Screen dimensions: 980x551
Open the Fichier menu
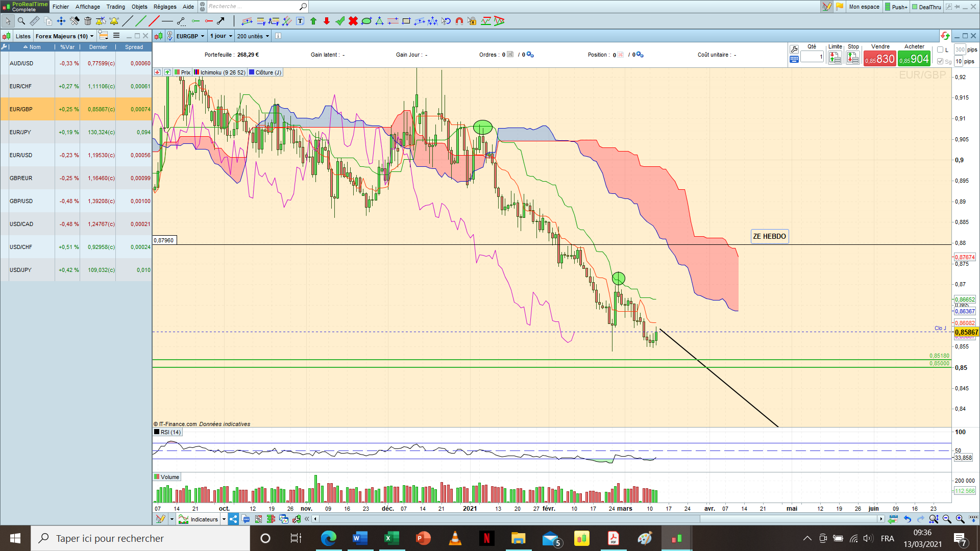click(61, 7)
